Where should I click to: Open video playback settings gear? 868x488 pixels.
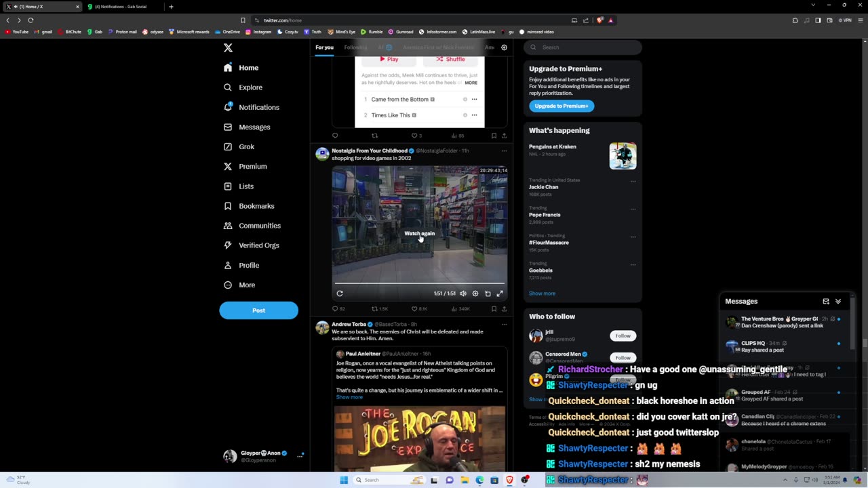[x=475, y=293]
